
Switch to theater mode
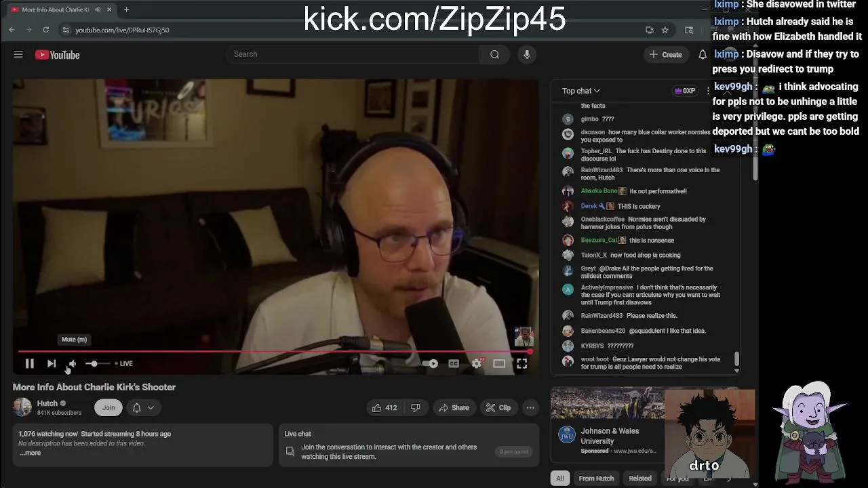pyautogui.click(x=499, y=364)
